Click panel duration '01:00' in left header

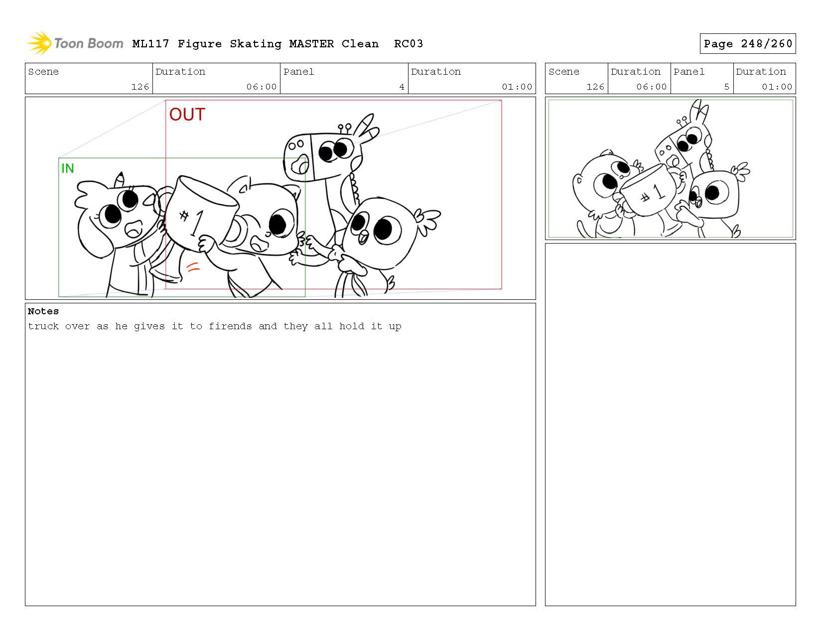[517, 87]
